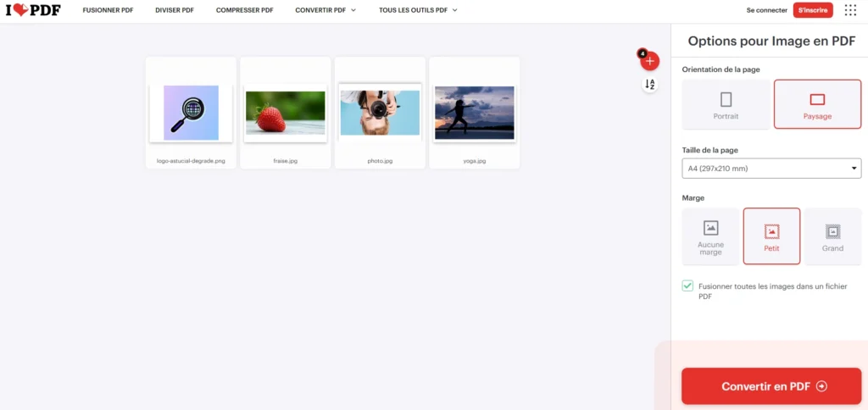Click the yoga.jpg file name
Screen dimensions: 868x410
[475, 161]
